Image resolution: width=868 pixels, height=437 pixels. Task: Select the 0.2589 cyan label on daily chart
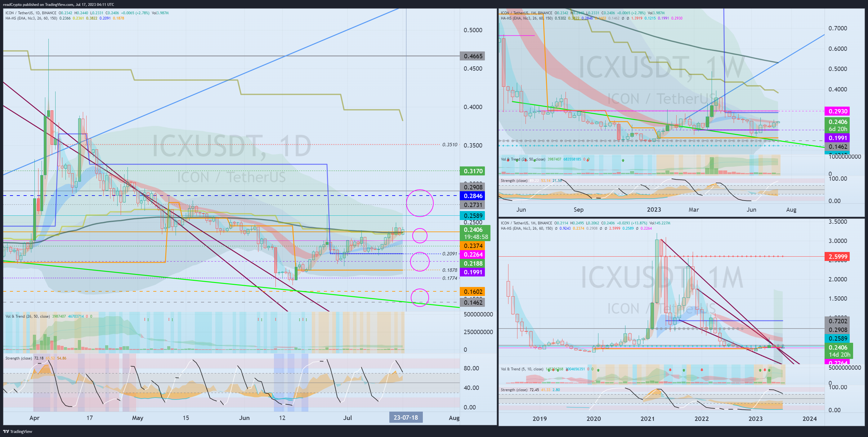point(472,216)
